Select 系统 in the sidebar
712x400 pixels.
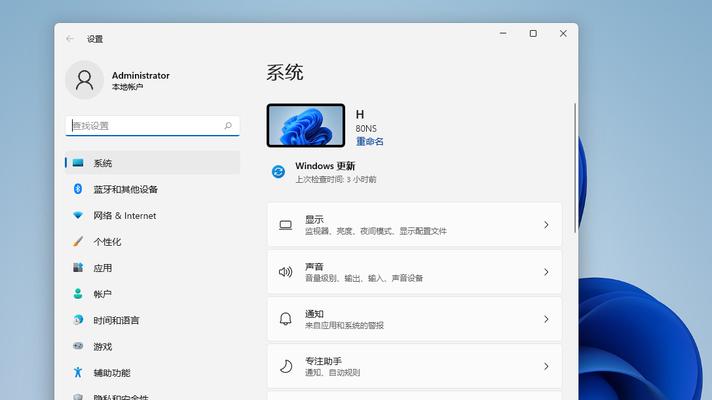coord(153,163)
